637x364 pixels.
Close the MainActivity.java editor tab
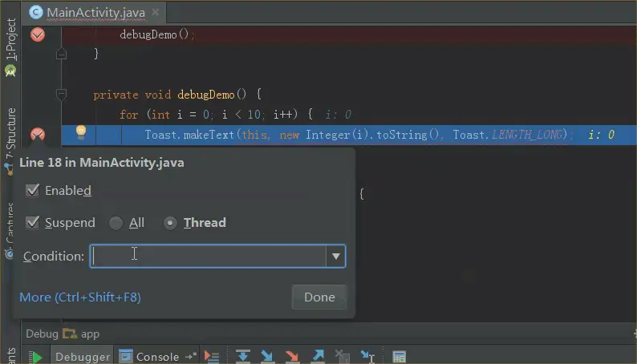coord(155,12)
